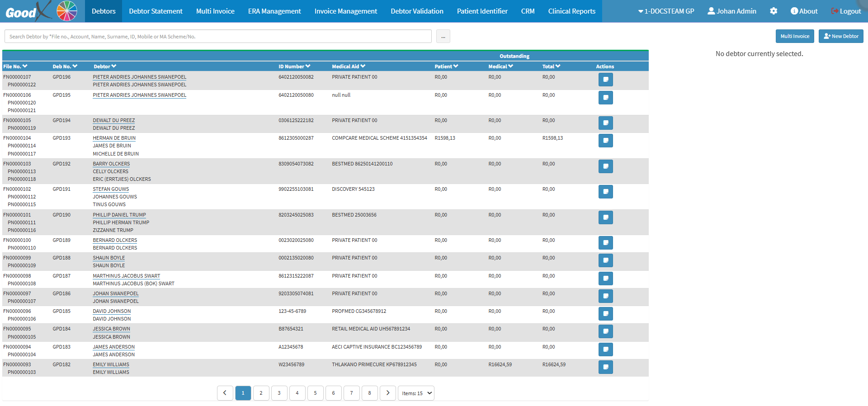Go to next page arrow in pagination

(x=387, y=393)
